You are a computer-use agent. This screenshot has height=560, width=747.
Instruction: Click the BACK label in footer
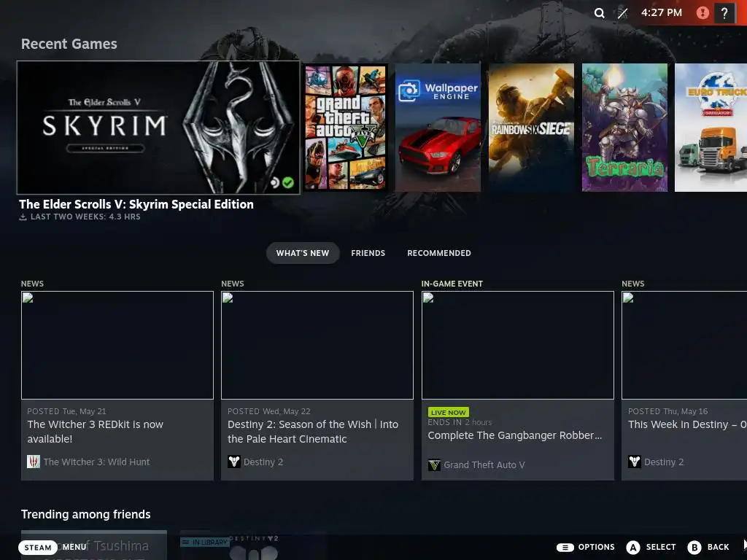point(718,547)
